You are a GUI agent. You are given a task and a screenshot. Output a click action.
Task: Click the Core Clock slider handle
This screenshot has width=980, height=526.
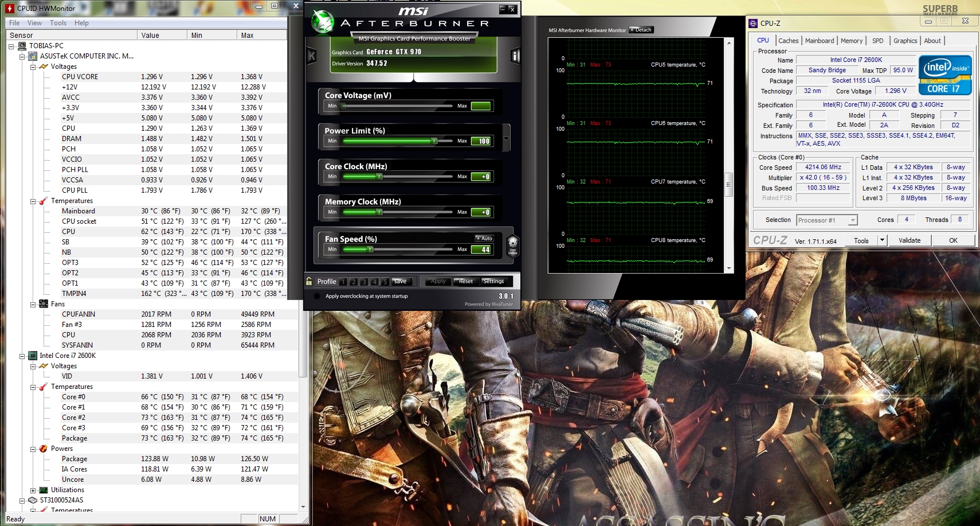click(379, 176)
